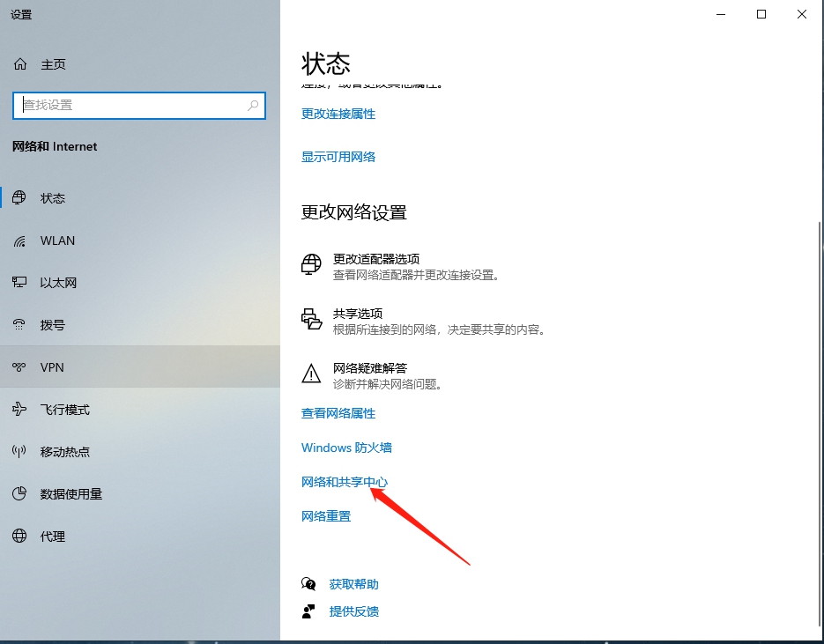Click the vertical scrollbar thumb
824x644 pixels.
(x=820, y=423)
